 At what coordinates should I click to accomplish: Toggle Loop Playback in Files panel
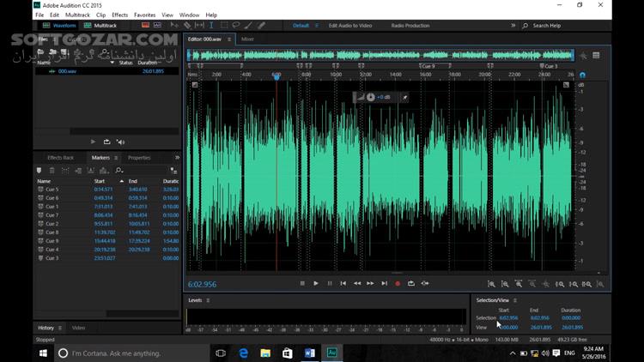106,142
